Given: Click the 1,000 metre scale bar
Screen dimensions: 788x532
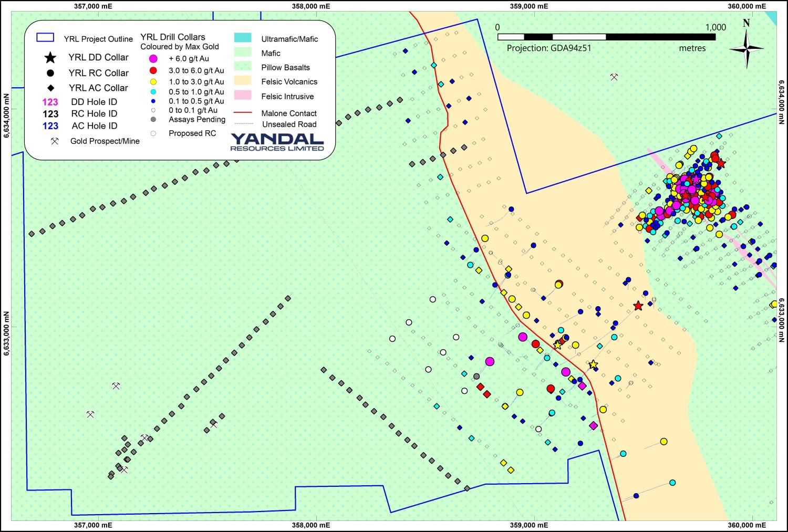Looking at the screenshot, I should 606,37.
